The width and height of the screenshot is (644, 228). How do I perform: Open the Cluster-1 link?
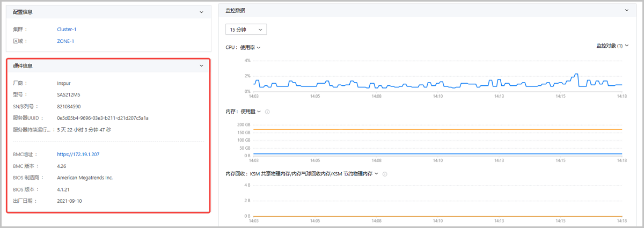pos(67,30)
